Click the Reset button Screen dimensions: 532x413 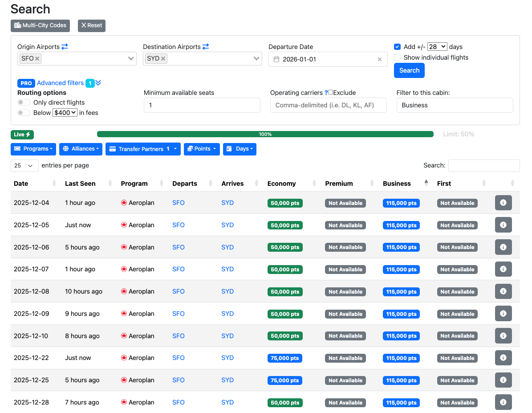(92, 25)
